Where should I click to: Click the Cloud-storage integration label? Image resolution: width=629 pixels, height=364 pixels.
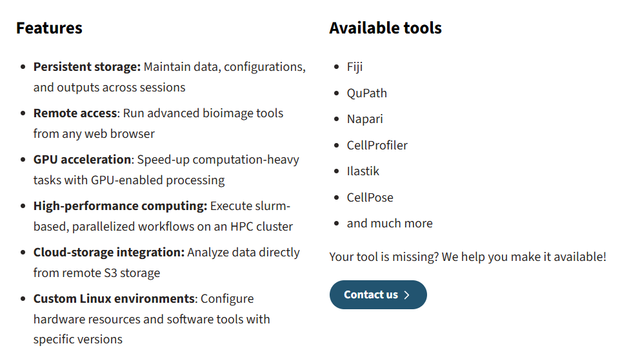point(108,252)
